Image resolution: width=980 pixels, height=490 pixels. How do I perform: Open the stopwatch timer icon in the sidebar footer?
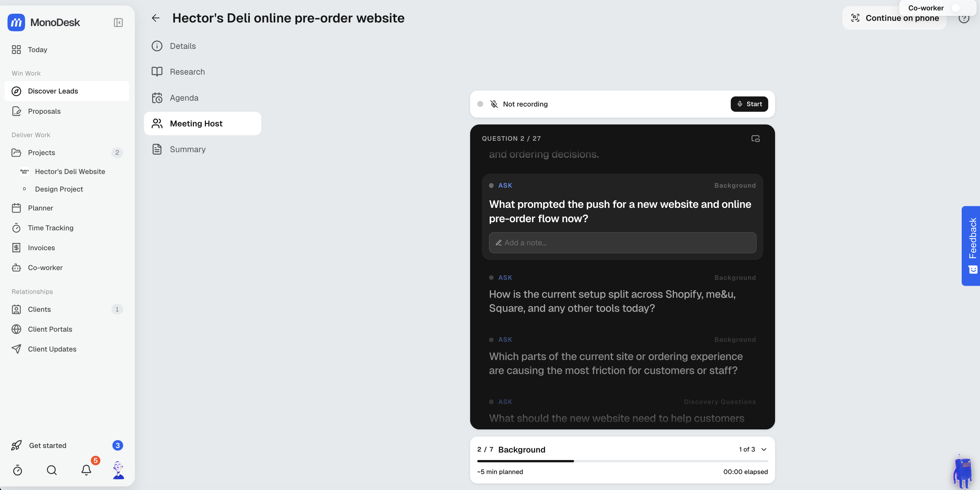[18, 470]
